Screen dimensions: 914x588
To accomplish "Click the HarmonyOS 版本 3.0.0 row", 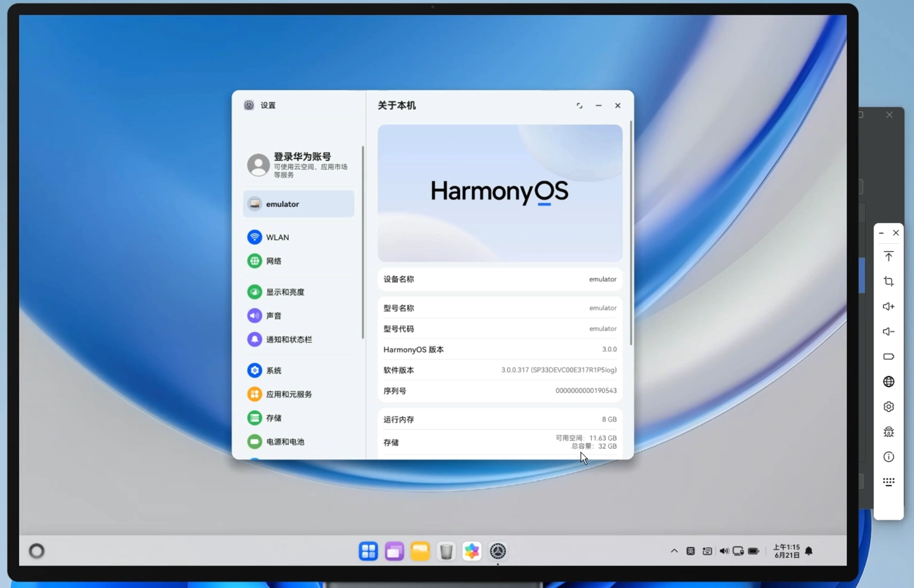I will coord(500,350).
